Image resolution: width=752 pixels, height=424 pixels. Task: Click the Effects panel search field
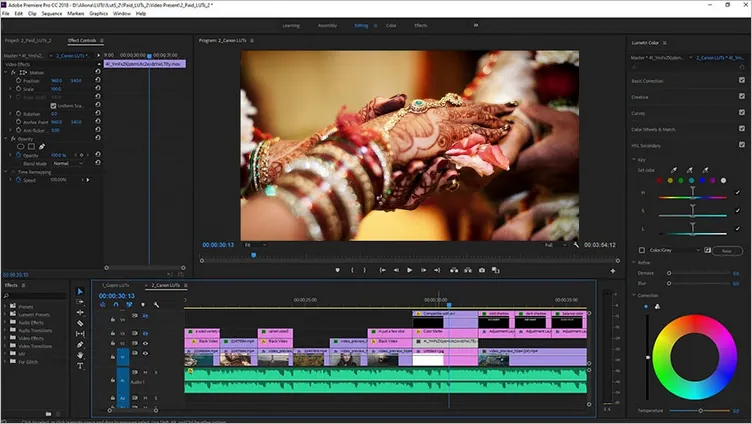(35, 295)
